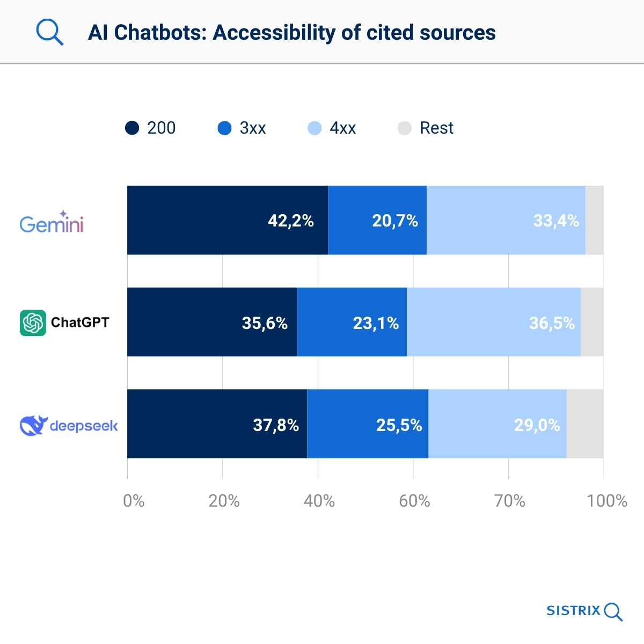This screenshot has width=644, height=644.
Task: Click the gray Rest legend dot
Action: (405, 128)
